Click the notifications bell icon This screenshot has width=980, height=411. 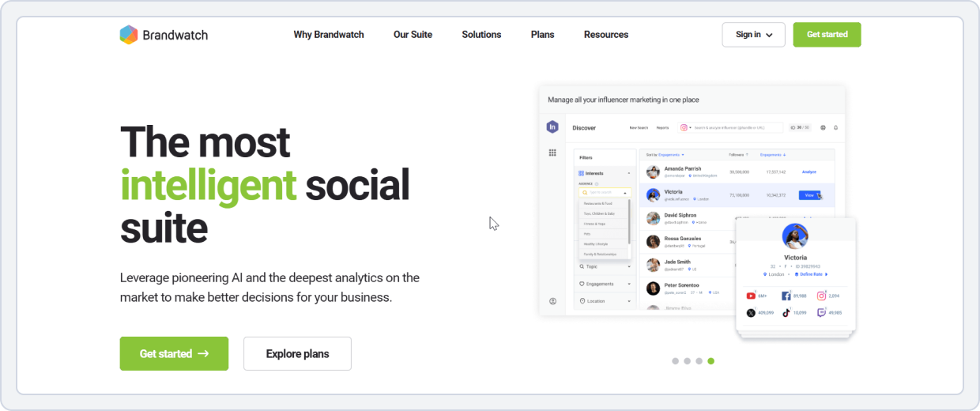tap(836, 127)
